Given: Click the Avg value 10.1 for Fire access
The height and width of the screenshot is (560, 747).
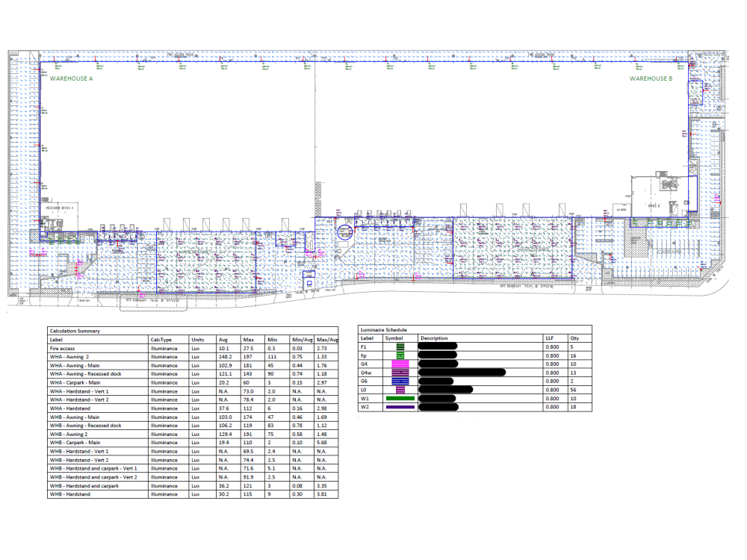Looking at the screenshot, I should point(223,349).
